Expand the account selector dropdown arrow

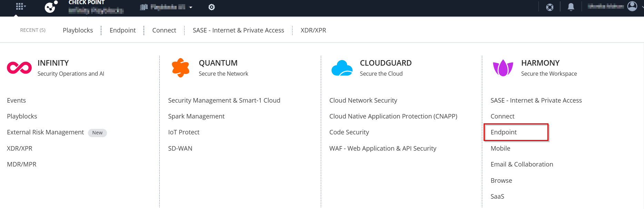click(x=191, y=7)
